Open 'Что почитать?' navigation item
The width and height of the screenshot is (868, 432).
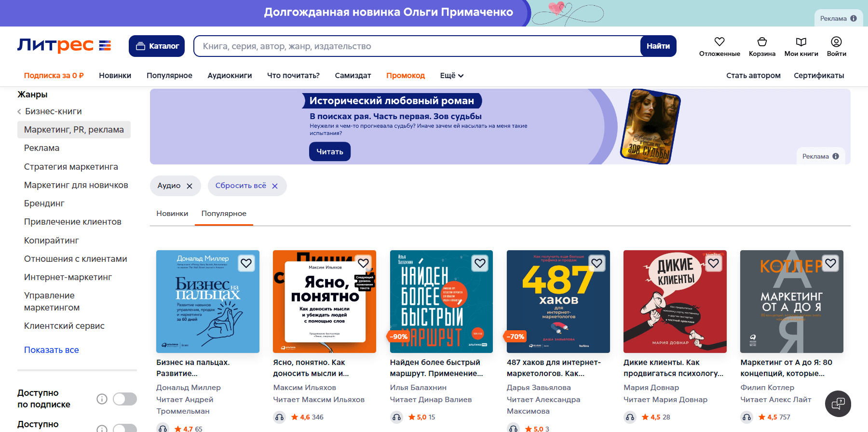293,76
